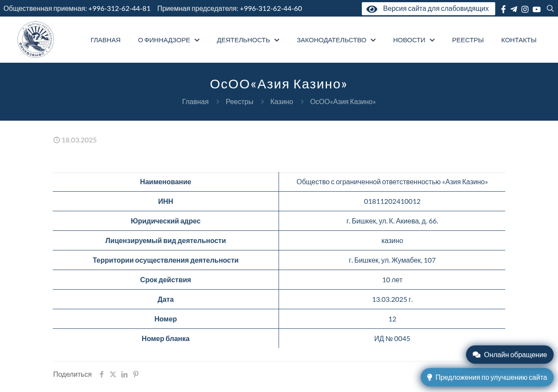
Task: Follow the «Казино» breadcrumb link
Action: [x=282, y=101]
